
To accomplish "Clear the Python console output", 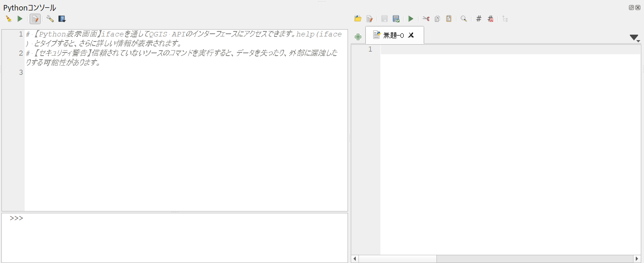I will coord(8,19).
